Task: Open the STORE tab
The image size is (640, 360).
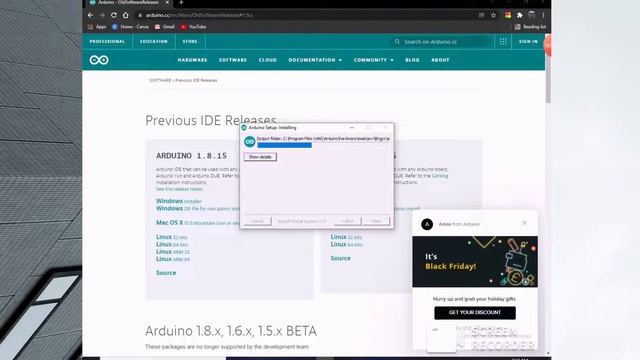Action: pos(190,42)
